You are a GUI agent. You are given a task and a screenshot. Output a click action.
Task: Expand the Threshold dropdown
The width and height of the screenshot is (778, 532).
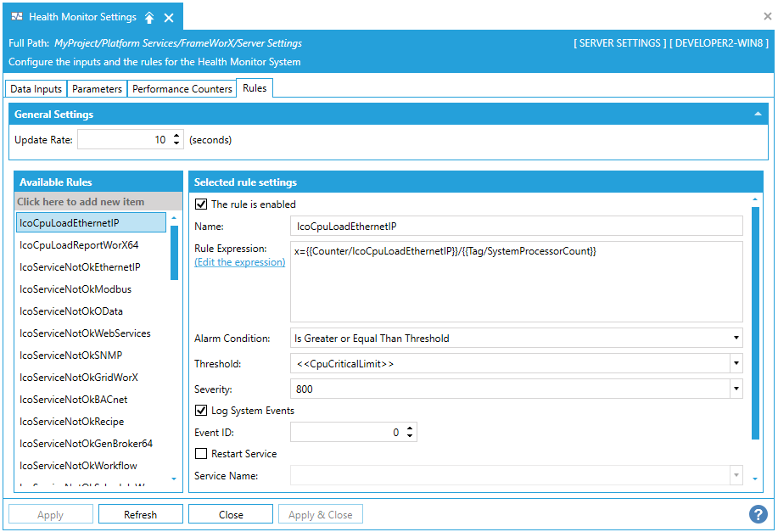[x=735, y=364]
